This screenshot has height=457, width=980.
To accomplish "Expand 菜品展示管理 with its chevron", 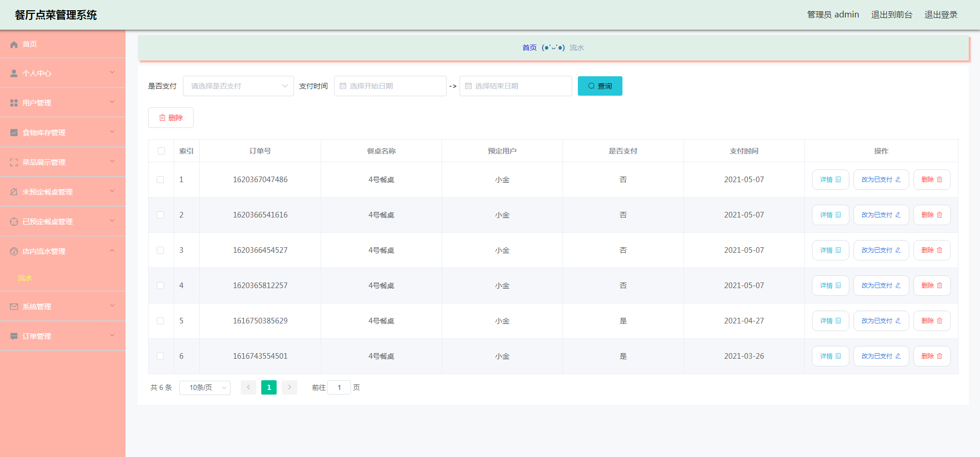I will [112, 161].
